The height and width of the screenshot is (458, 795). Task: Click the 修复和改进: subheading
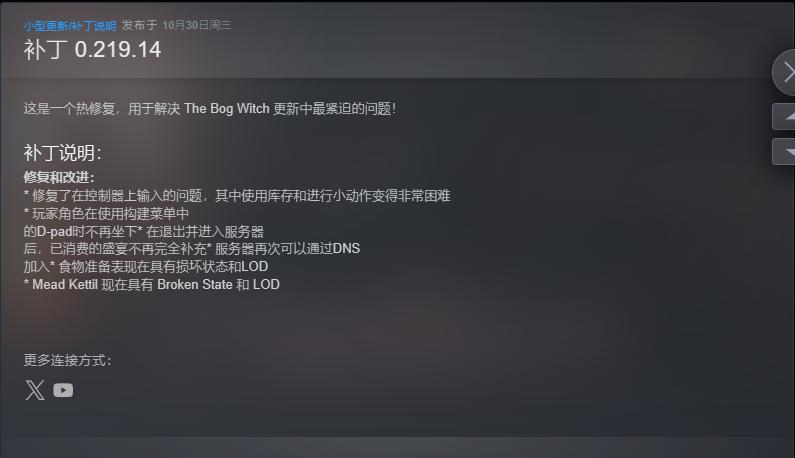point(59,177)
